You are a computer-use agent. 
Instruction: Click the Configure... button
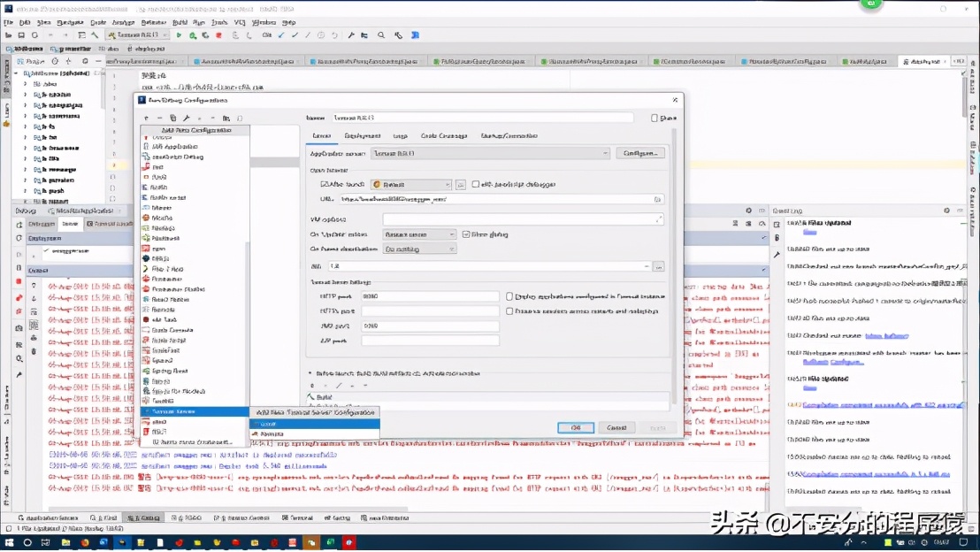(x=640, y=153)
